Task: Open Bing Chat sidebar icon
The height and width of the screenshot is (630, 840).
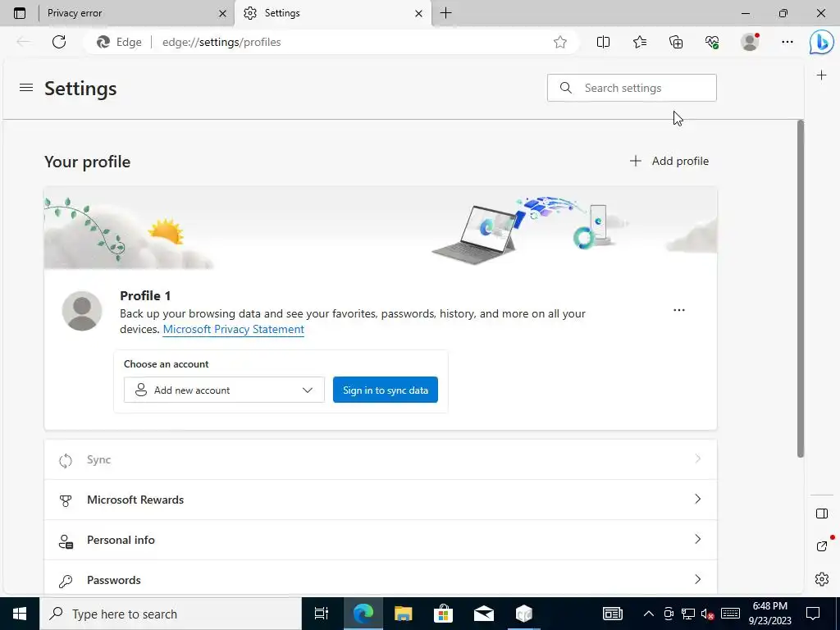Action: point(821,43)
